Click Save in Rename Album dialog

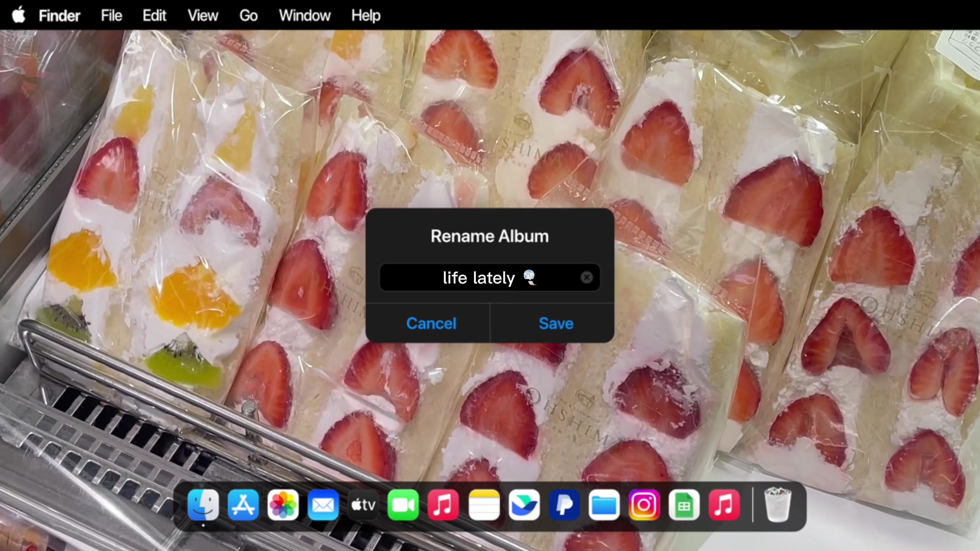(x=556, y=323)
